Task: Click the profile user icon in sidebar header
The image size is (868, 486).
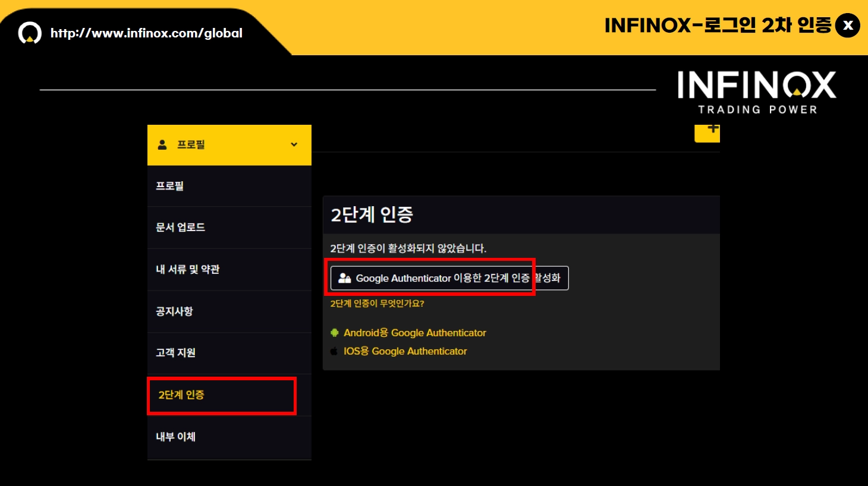Action: (162, 144)
